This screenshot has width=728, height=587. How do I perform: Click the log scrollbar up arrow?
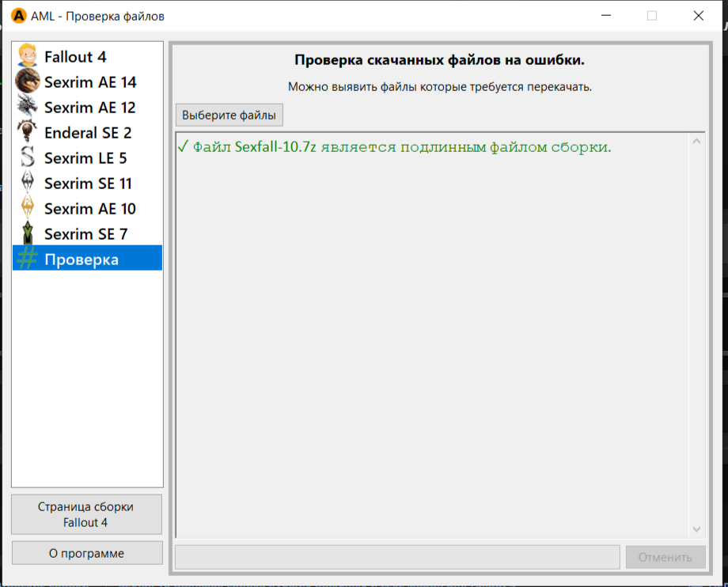(x=696, y=142)
